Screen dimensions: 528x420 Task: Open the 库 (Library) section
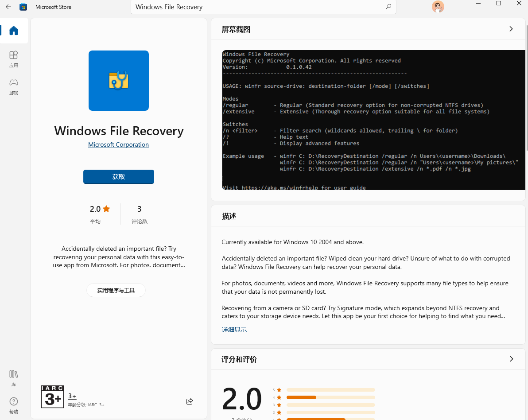coord(14,378)
